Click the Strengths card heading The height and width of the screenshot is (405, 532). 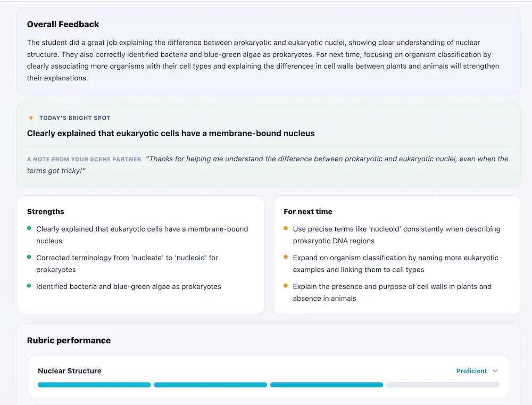45,211
